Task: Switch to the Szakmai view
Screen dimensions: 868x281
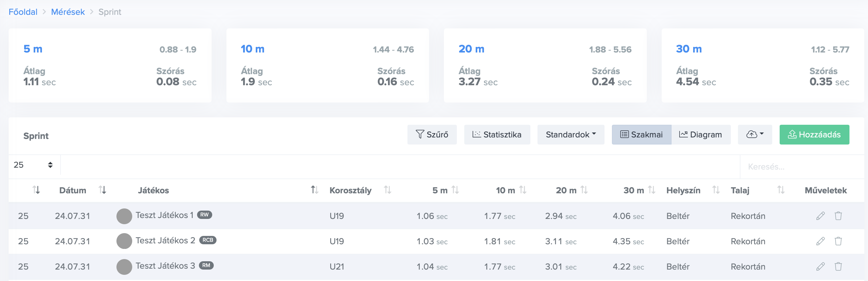Action: pyautogui.click(x=641, y=134)
